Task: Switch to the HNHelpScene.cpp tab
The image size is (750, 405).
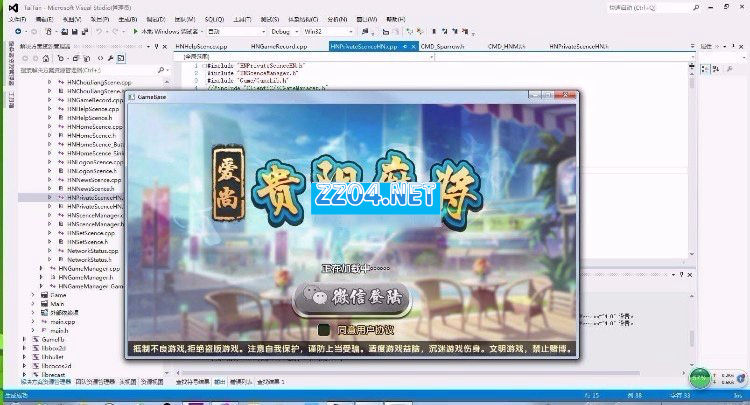Action: (x=201, y=46)
